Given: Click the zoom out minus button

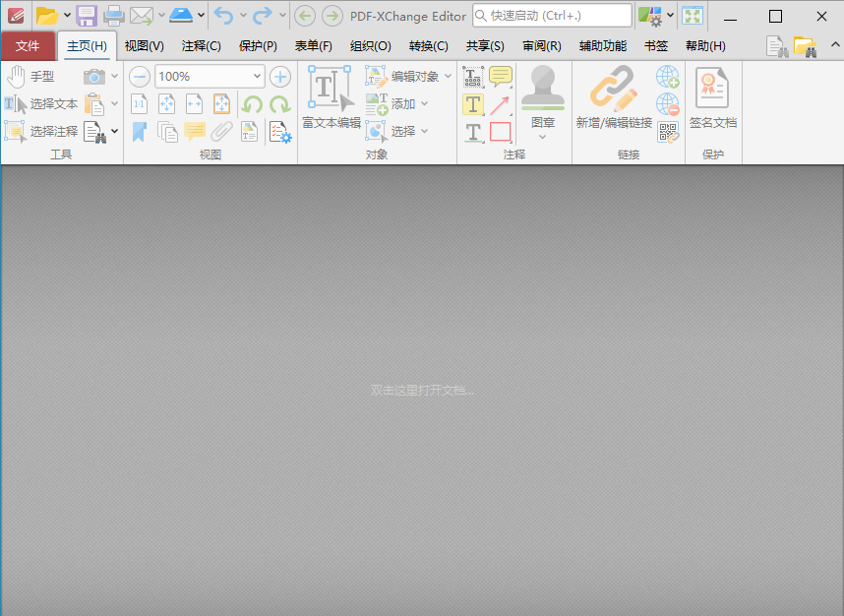Looking at the screenshot, I should click(x=140, y=77).
